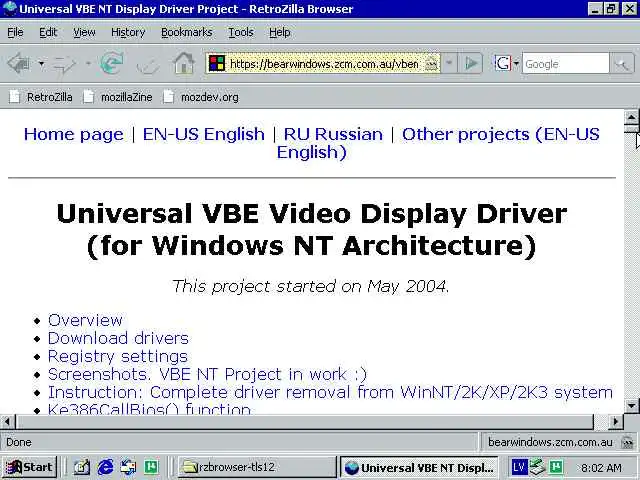The image size is (640, 480).
Task: Click Universal VBE NT Displ... taskbar button
Action: click(420, 467)
